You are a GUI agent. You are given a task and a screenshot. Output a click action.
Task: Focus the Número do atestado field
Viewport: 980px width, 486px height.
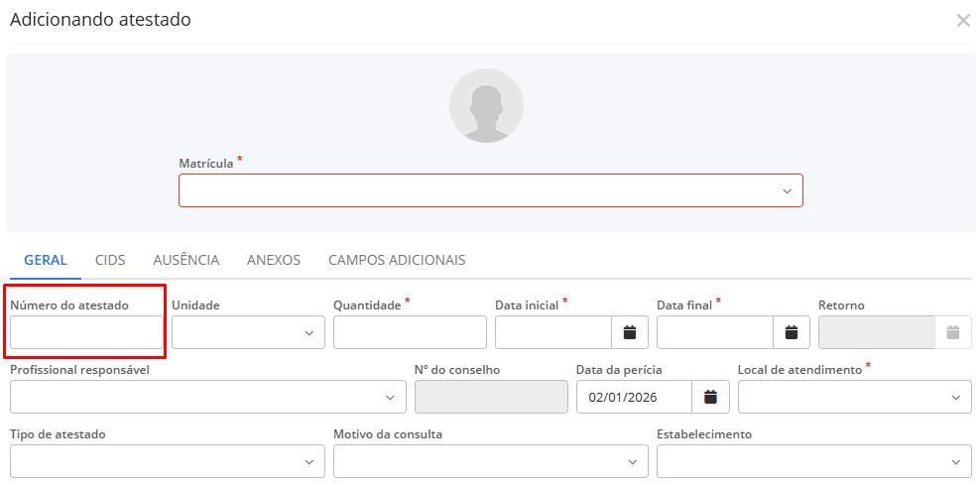click(86, 332)
